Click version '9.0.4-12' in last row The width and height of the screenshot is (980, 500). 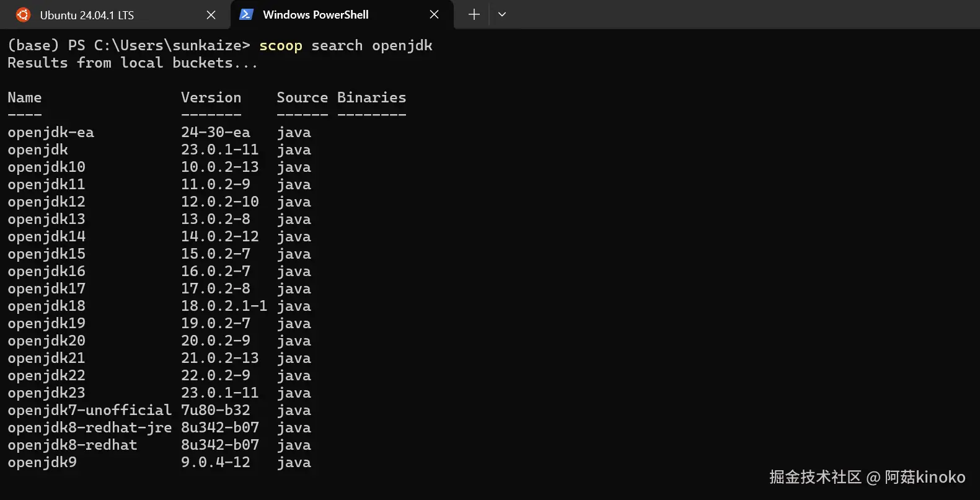pyautogui.click(x=216, y=462)
